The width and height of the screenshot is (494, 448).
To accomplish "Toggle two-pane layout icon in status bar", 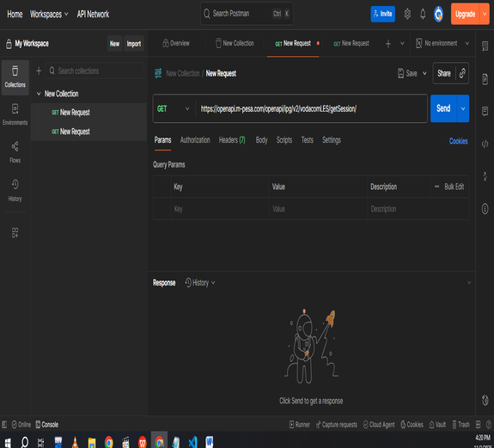I will (x=478, y=425).
